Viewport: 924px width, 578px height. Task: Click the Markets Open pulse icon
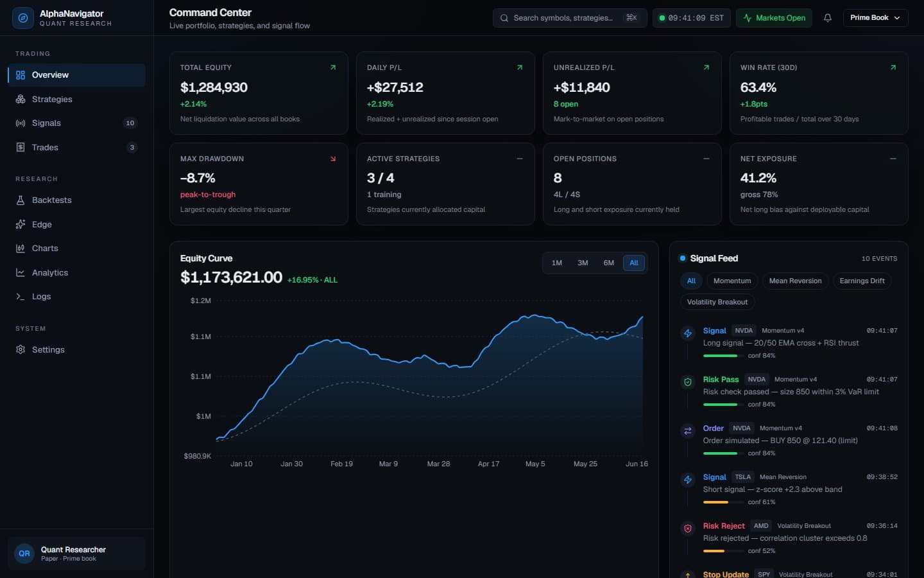pos(748,18)
